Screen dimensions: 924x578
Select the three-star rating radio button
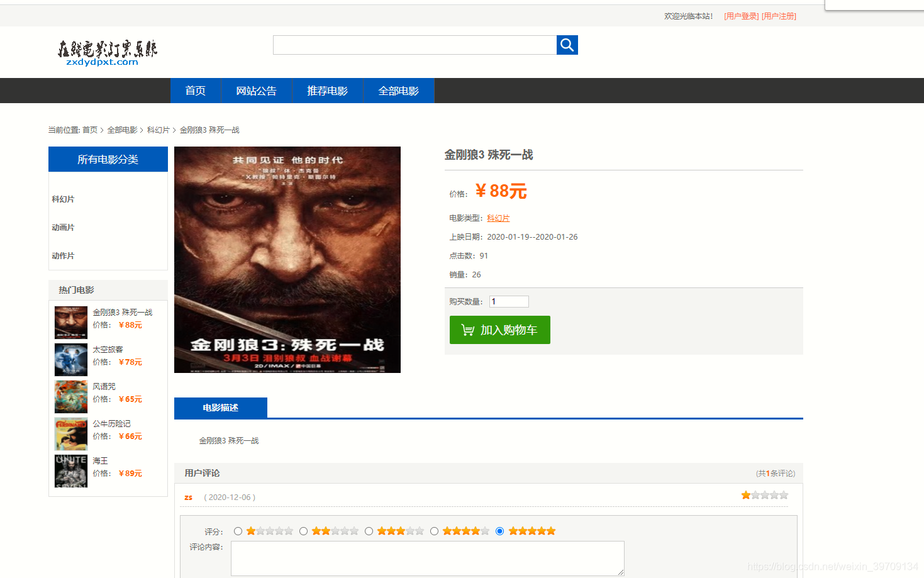click(369, 531)
